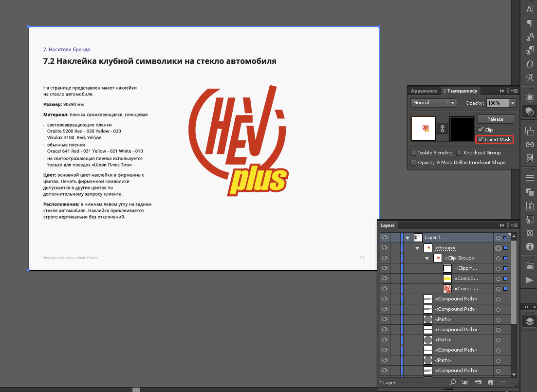Open the Appearance panel dock icon

coord(530,98)
